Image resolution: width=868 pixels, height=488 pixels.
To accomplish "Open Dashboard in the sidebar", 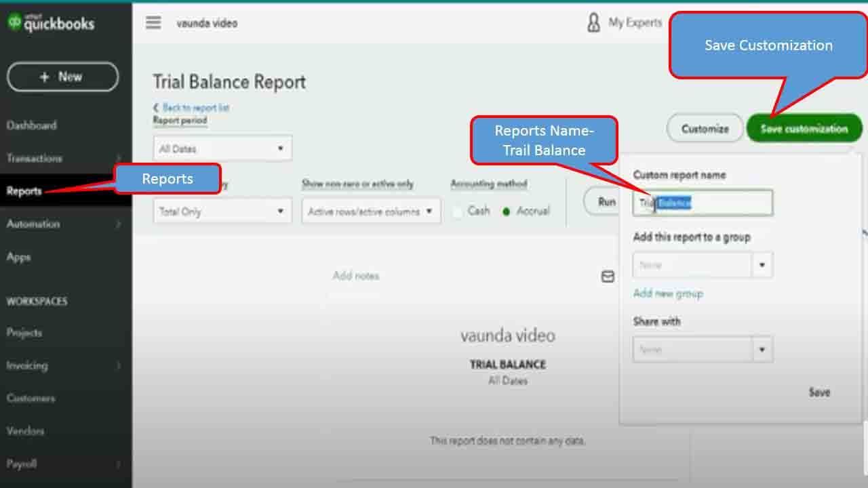I will pyautogui.click(x=32, y=125).
